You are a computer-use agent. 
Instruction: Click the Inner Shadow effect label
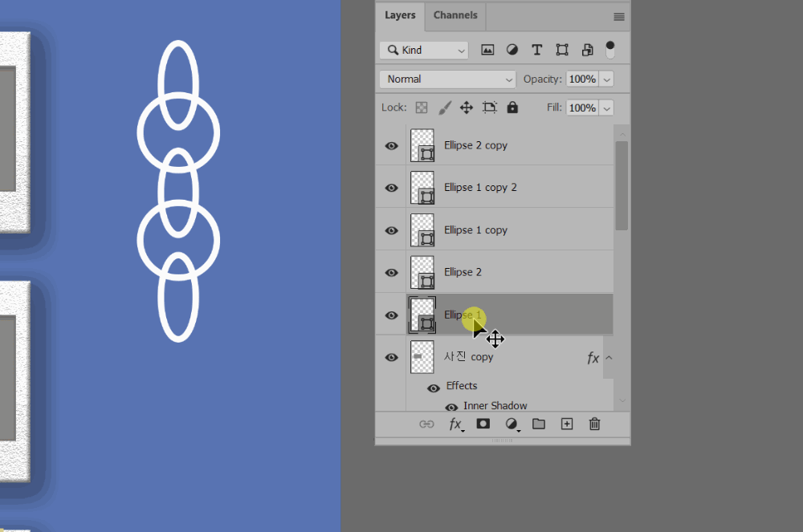(x=495, y=406)
